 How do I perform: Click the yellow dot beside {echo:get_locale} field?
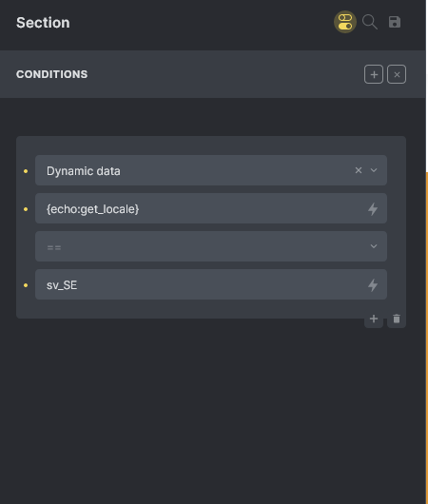point(26,209)
